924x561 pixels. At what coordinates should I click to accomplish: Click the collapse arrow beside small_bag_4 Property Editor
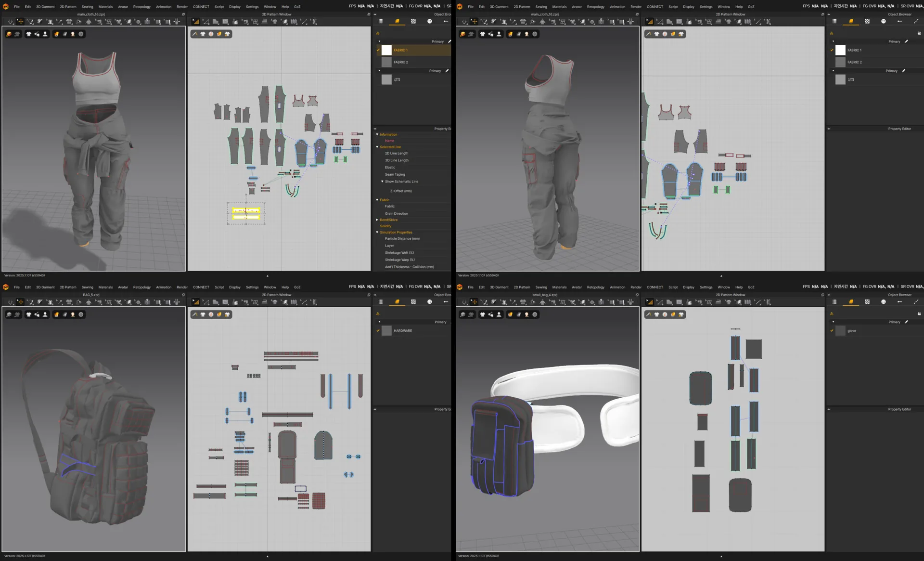829,409
